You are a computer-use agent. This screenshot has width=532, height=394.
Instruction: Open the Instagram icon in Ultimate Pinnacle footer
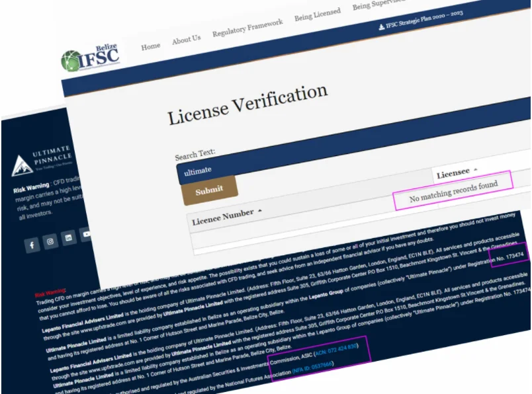(50, 241)
